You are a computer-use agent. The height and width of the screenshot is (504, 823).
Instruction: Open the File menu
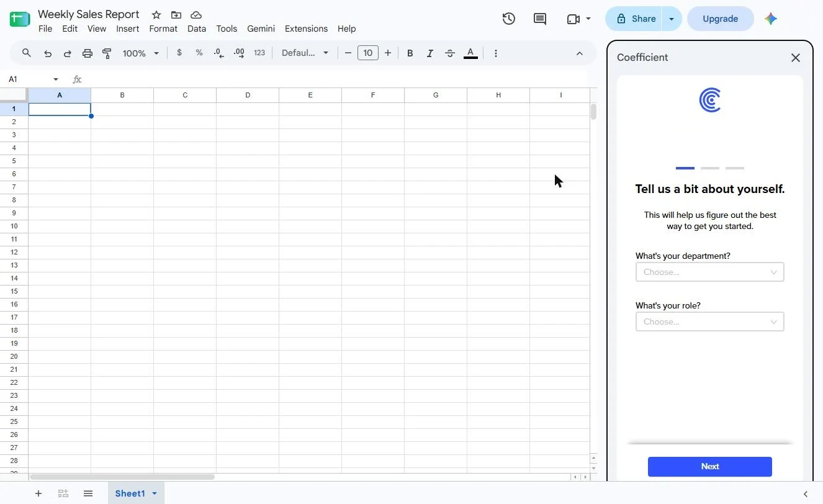(x=45, y=29)
